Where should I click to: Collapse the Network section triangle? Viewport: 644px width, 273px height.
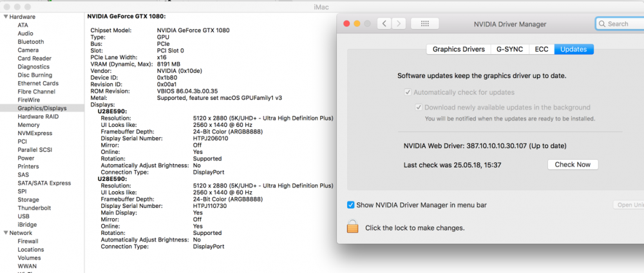[6, 233]
